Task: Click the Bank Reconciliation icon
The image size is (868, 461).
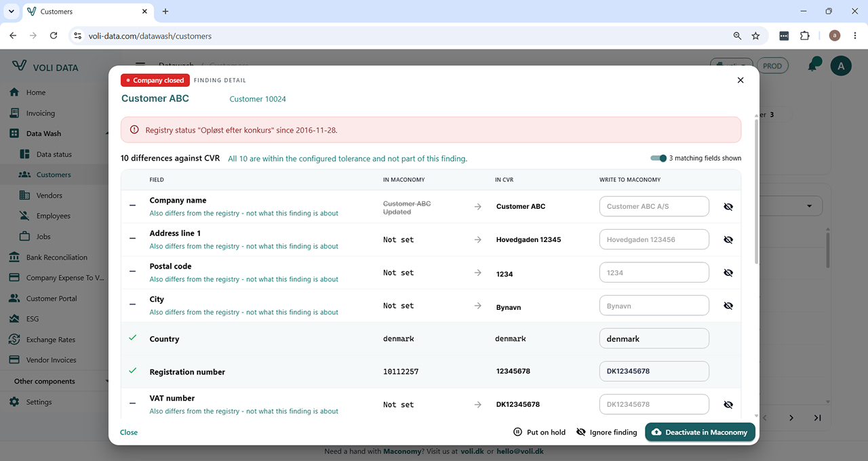Action: 14,257
